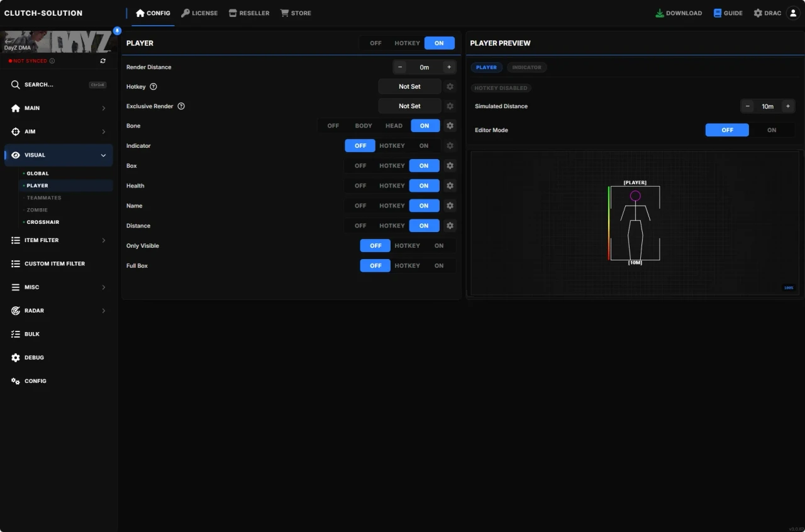Click the Hotkey help question icon
This screenshot has height=532, width=805.
(x=153, y=87)
